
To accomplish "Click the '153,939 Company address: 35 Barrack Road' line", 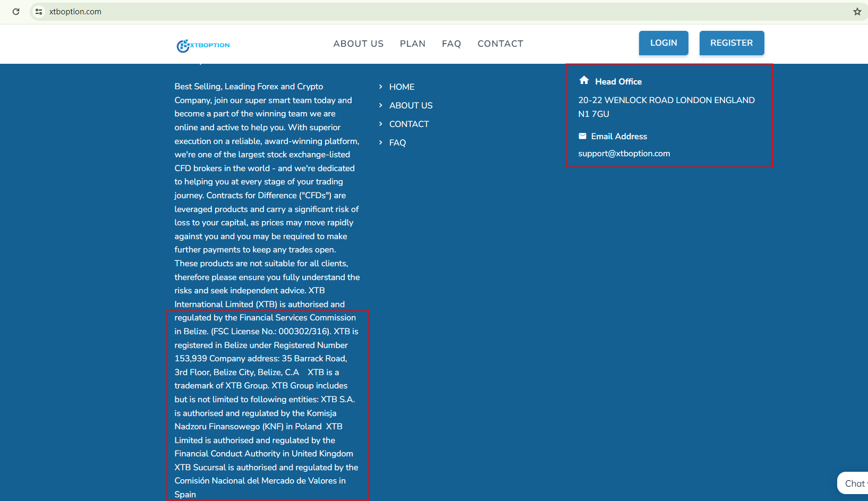I will pos(261,359).
